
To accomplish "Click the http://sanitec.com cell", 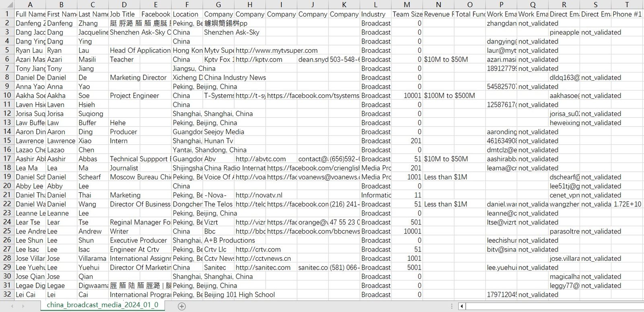I will (x=263, y=267).
